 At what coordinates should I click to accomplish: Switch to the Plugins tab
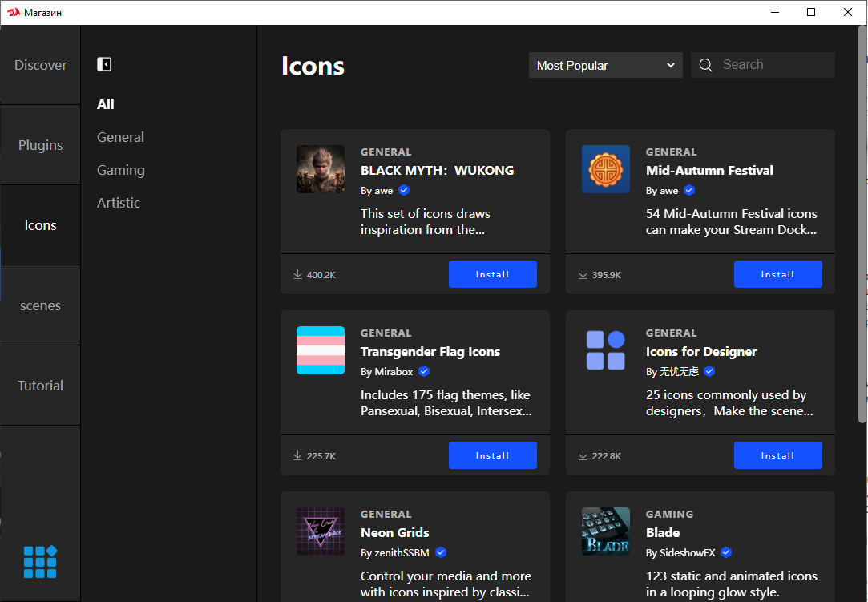point(40,145)
